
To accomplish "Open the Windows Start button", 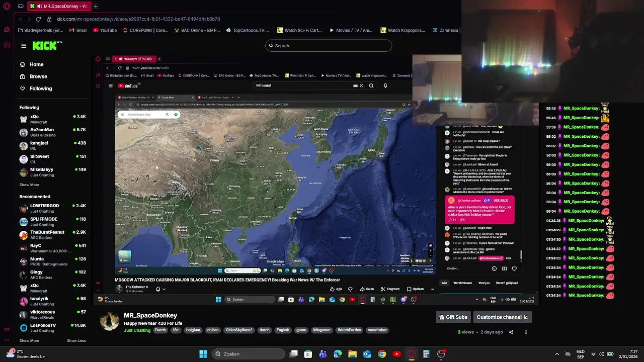I will [x=203, y=354].
